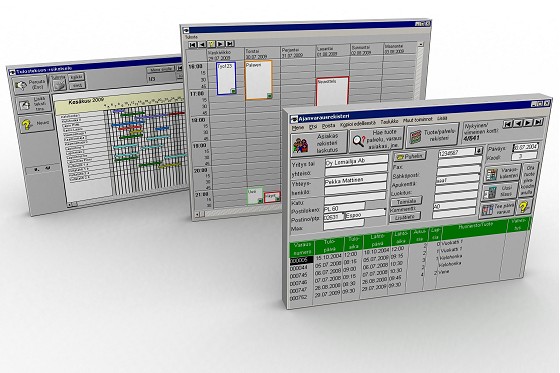The image size is (560, 373).
Task: Jump to last page in the calendar window
Action: pyautogui.click(x=230, y=44)
